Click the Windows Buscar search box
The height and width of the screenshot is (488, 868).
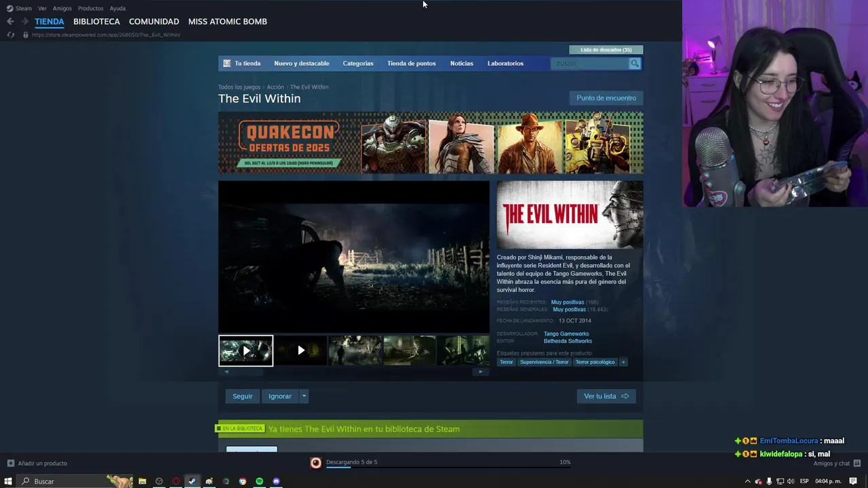coord(75,481)
